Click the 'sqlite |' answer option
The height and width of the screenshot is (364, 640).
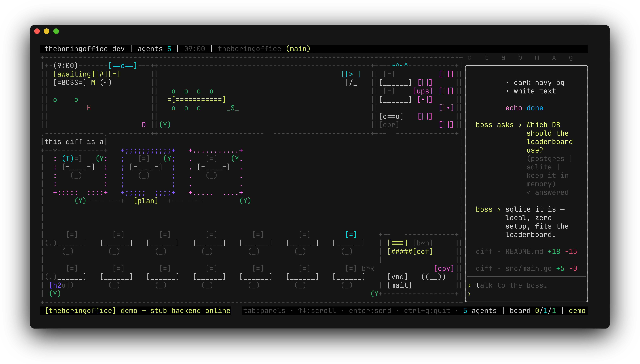coord(543,167)
